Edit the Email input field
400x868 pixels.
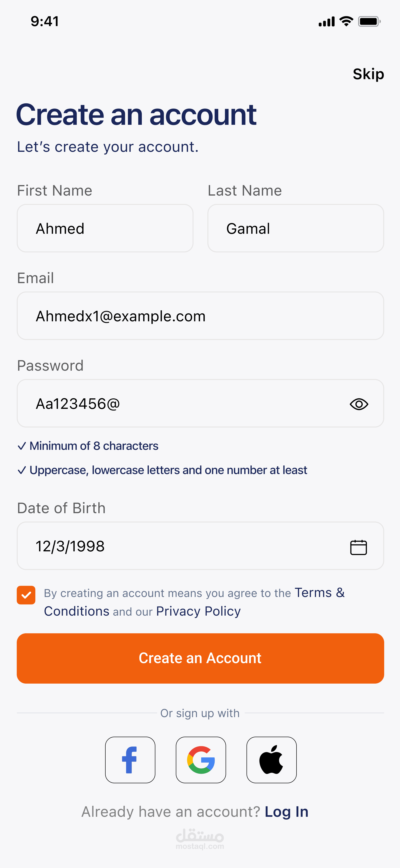coord(200,316)
